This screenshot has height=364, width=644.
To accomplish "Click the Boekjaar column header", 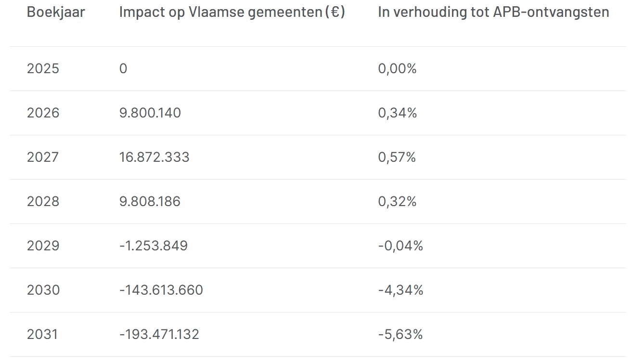I will [x=56, y=12].
